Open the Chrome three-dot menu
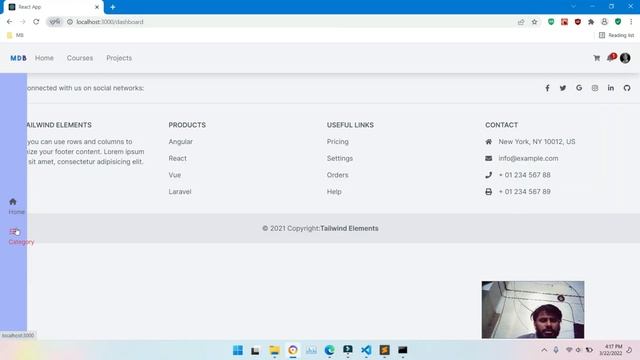Image resolution: width=640 pixels, height=360 pixels. 631,22
